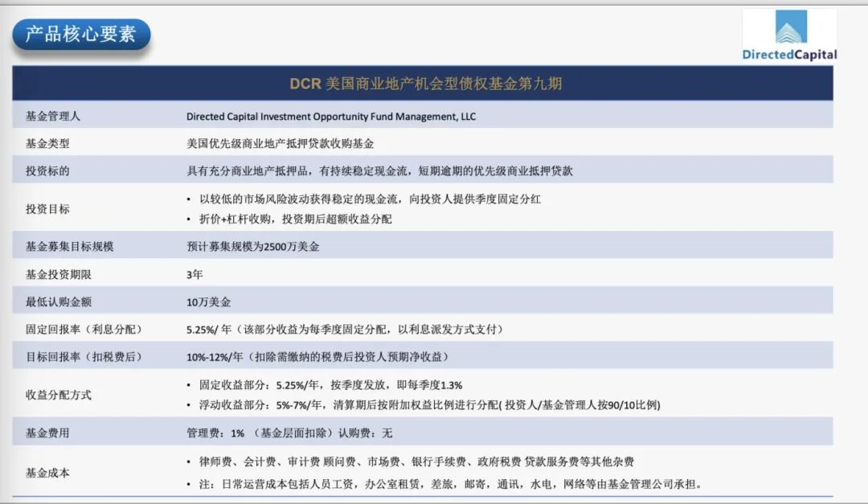This screenshot has height=504, width=868.
Task: Click the 目标回报率（扣税费后）row label
Action: pyautogui.click(x=86, y=357)
